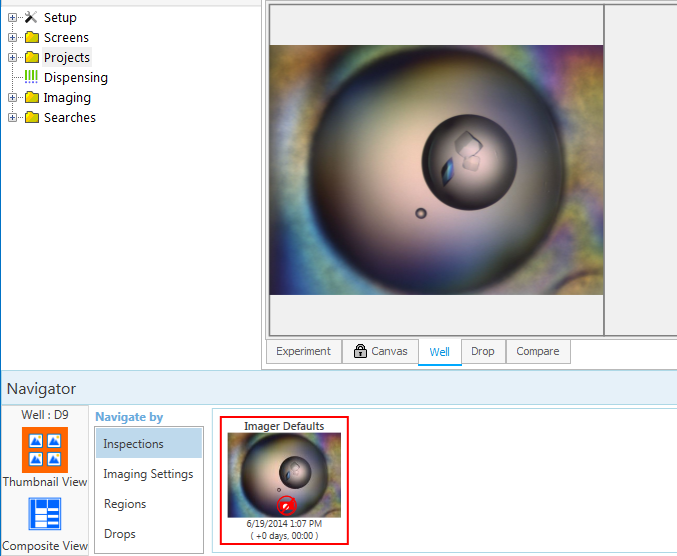Select the Imaging tree label

(x=67, y=98)
